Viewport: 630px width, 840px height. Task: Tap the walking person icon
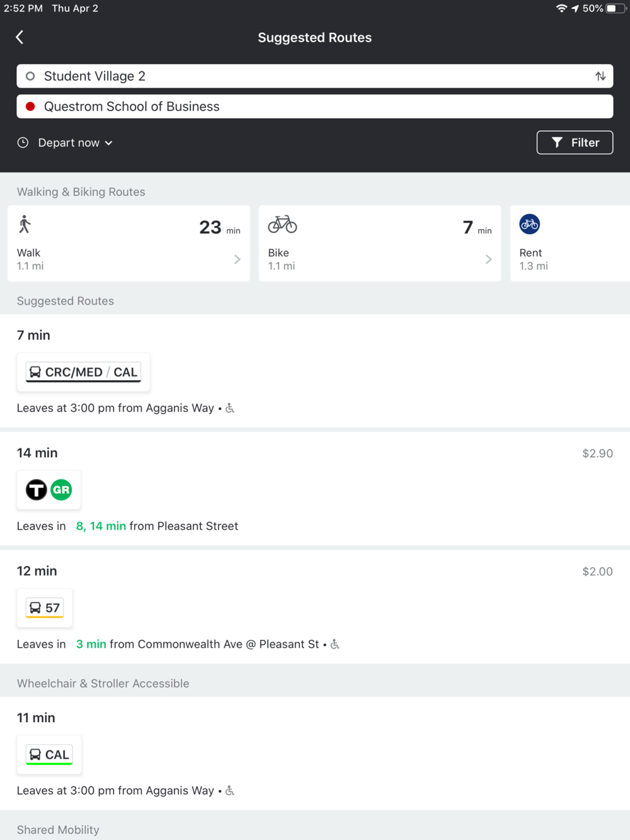point(25,225)
